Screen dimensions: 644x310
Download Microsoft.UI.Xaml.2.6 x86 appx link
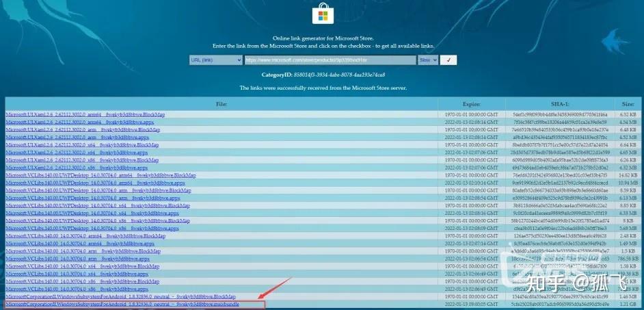click(77, 168)
